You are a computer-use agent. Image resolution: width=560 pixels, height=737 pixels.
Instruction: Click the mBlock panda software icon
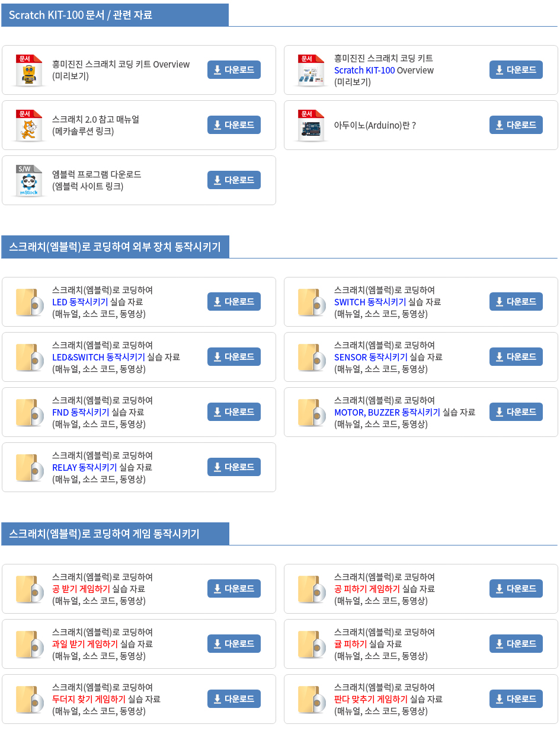30,180
